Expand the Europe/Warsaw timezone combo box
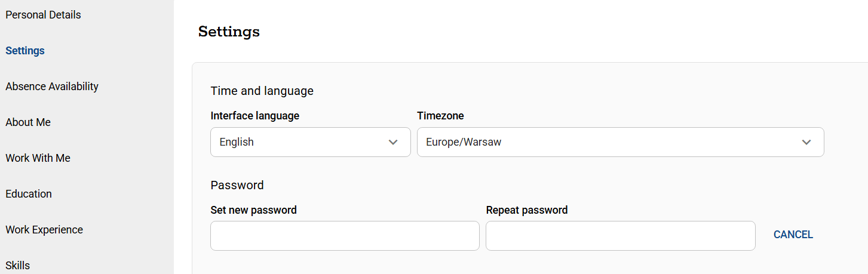The height and width of the screenshot is (274, 868). click(620, 142)
